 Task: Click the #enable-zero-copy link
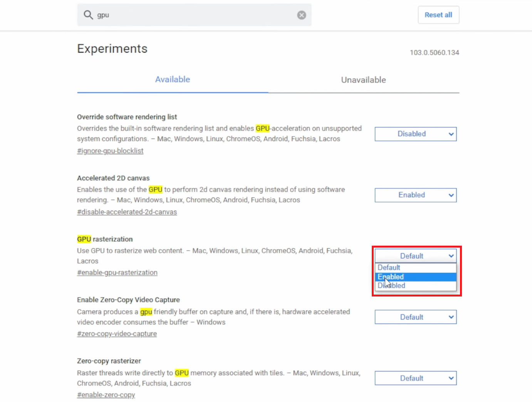pyautogui.click(x=106, y=395)
